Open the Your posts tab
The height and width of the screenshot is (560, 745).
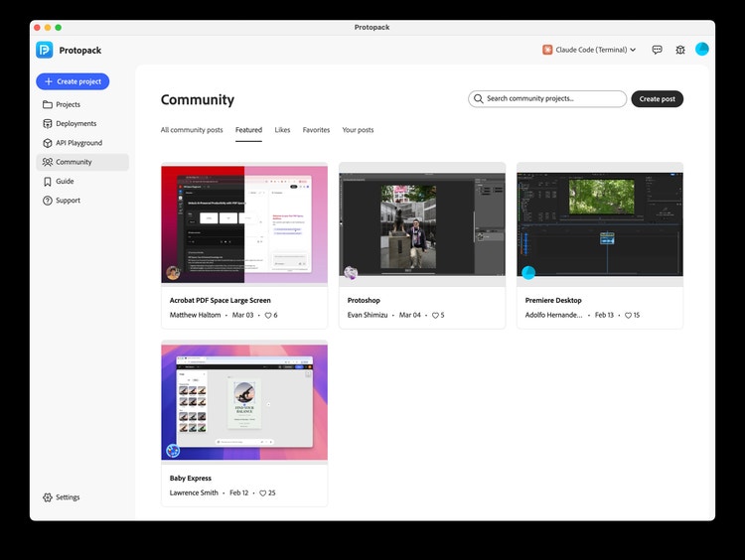coord(358,130)
